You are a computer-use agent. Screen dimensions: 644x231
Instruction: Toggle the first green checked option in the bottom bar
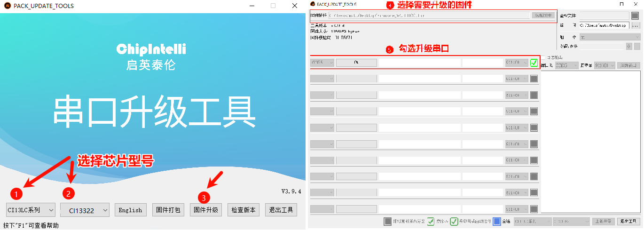(431, 221)
